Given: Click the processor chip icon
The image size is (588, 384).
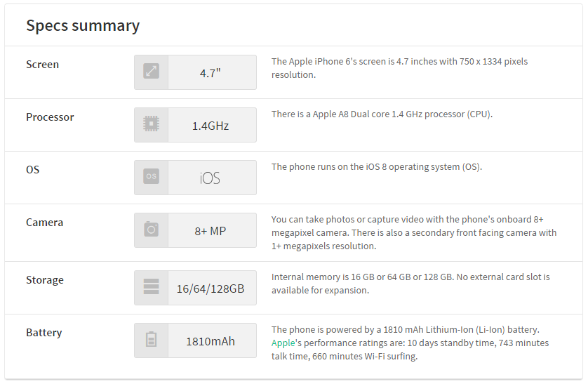Looking at the screenshot, I should [151, 124].
